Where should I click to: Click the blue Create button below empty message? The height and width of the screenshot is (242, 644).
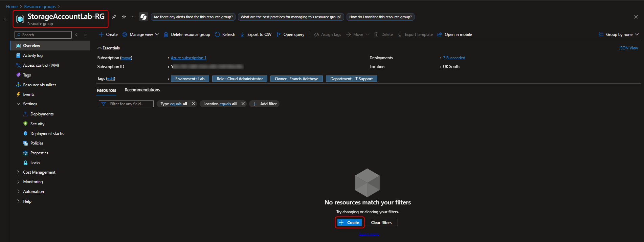[350, 223]
